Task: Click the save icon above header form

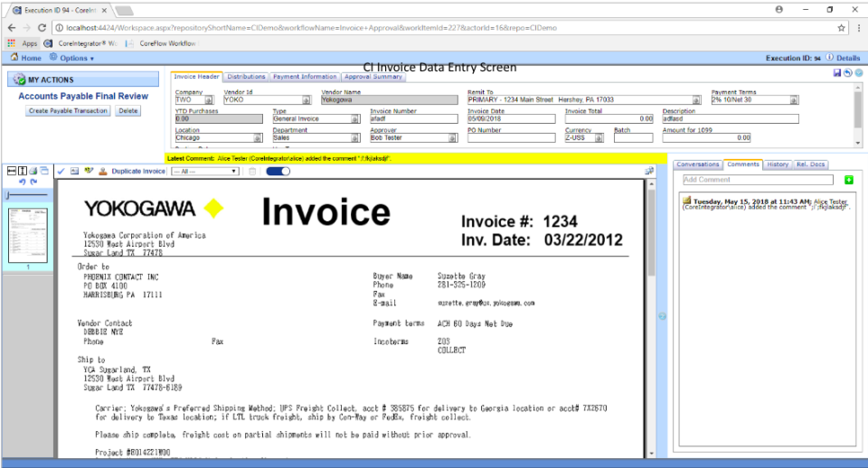Action: point(837,73)
